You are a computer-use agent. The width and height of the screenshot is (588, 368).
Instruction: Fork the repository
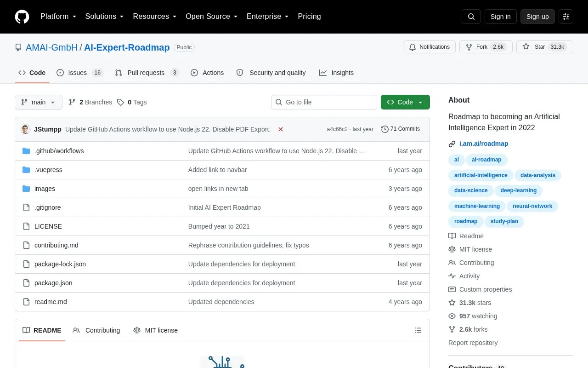tap(486, 47)
